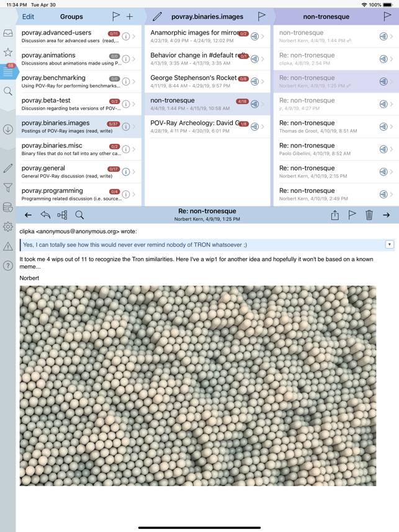Open chevron for Paolo Gibellini reply
Screen dimensions: 399x532
click(392, 149)
